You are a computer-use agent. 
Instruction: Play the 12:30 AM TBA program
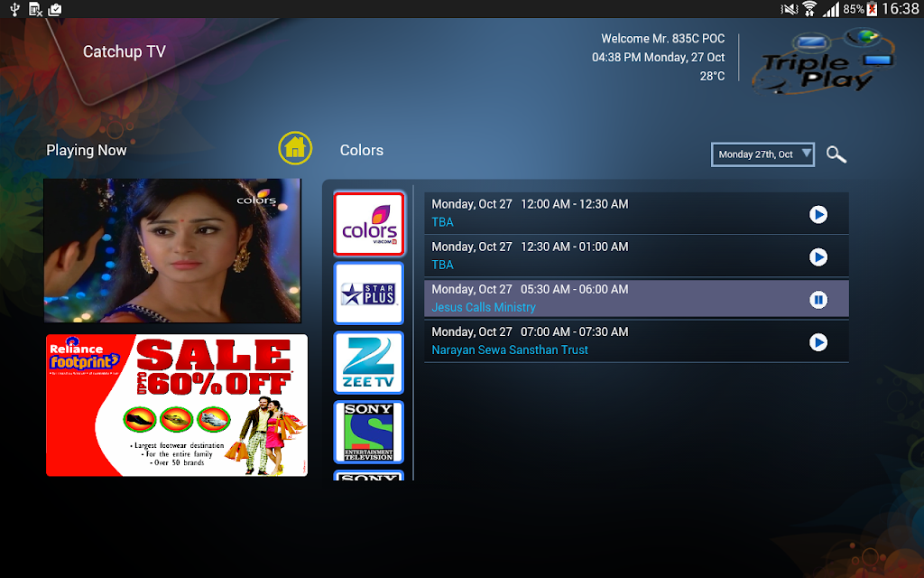tap(818, 257)
